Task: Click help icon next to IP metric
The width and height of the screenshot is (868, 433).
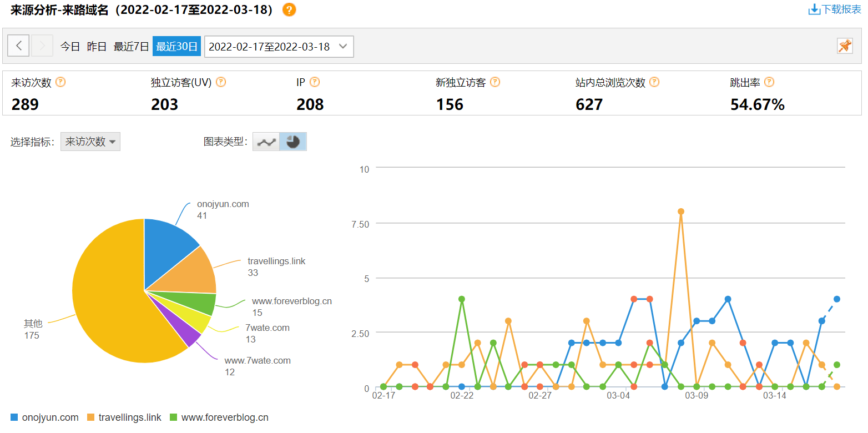Action: click(315, 82)
